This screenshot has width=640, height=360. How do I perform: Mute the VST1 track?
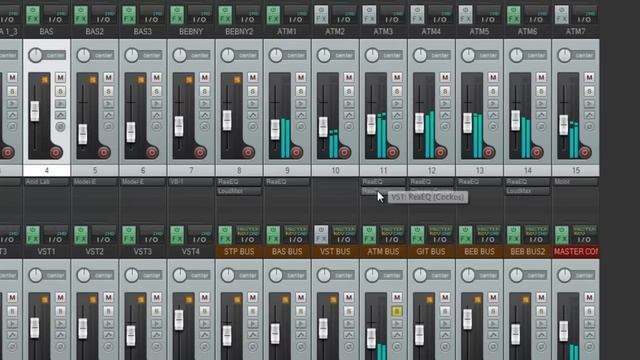tap(60, 297)
